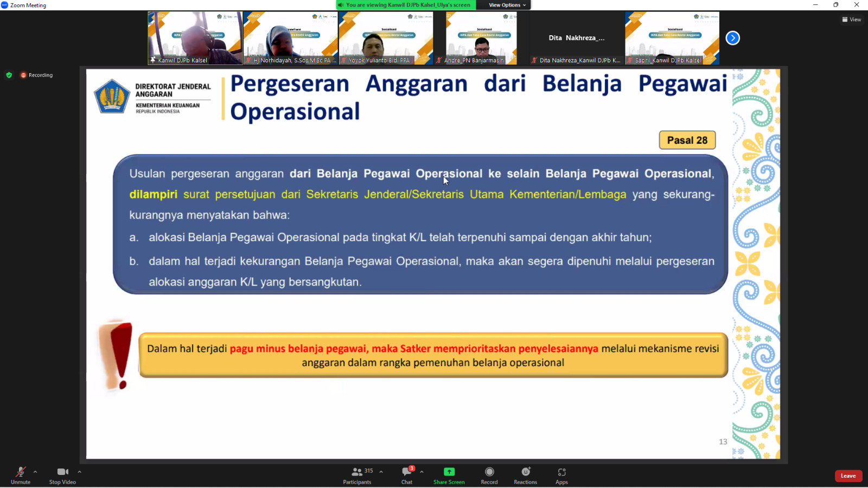
Task: Open the View Options menu
Action: [507, 5]
